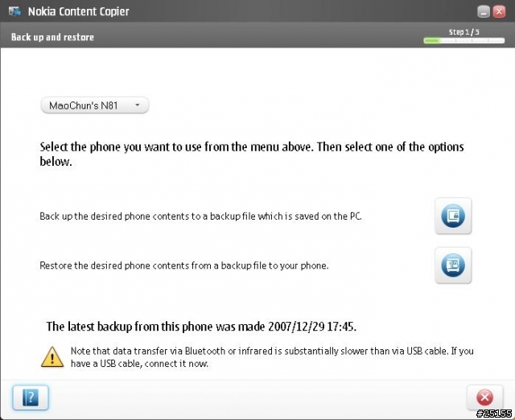
Task: Click the 'Restore the desired phone contents' text
Action: (x=184, y=266)
